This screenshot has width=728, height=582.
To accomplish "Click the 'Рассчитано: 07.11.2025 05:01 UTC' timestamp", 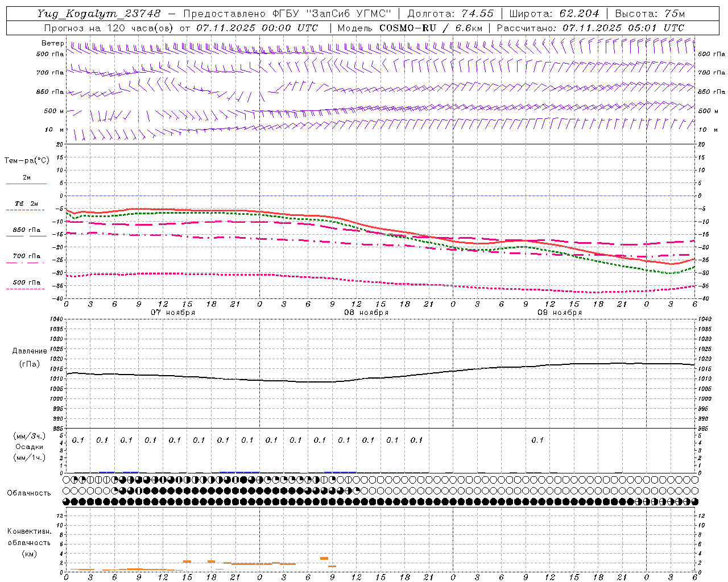I will pos(590,28).
